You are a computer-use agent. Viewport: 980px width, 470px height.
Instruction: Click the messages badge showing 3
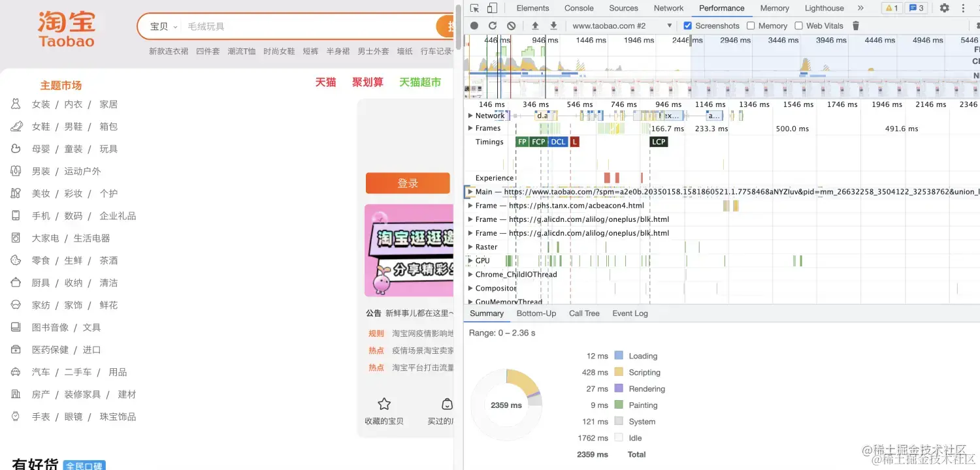[x=917, y=8]
